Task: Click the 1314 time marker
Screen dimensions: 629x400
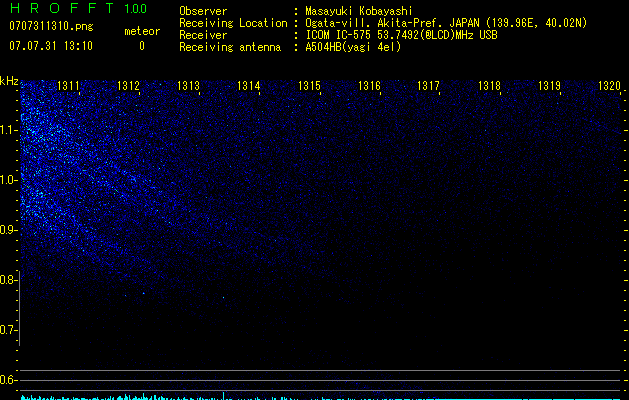Action: pos(249,86)
